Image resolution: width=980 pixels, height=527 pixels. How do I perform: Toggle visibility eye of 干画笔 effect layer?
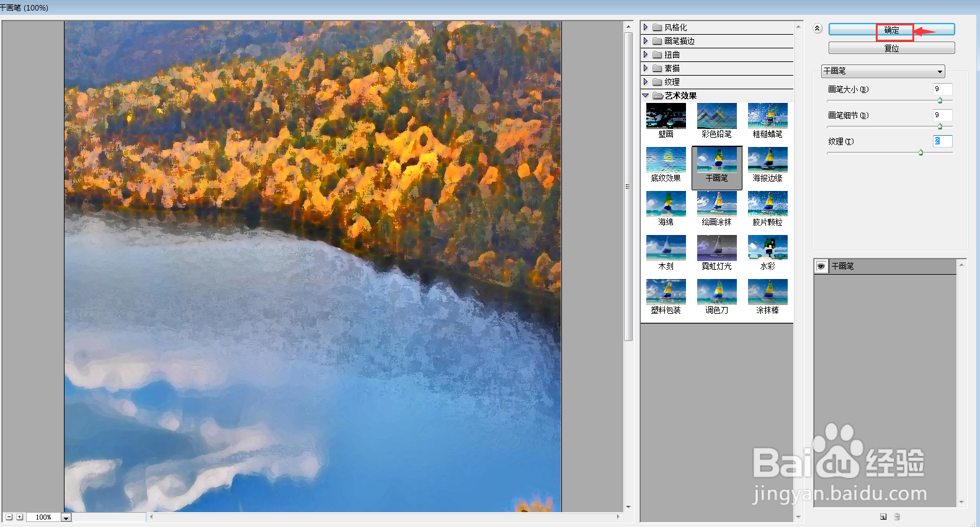tap(821, 266)
